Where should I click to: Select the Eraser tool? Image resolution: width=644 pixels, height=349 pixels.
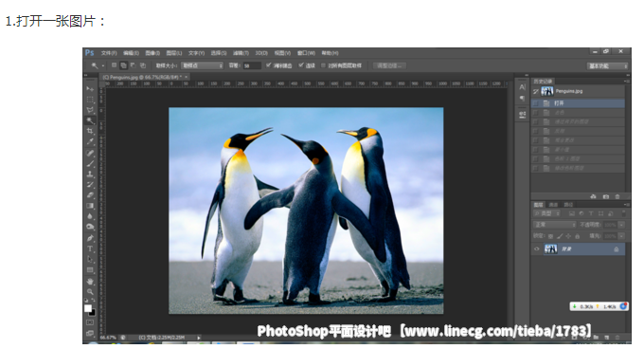pyautogui.click(x=90, y=195)
